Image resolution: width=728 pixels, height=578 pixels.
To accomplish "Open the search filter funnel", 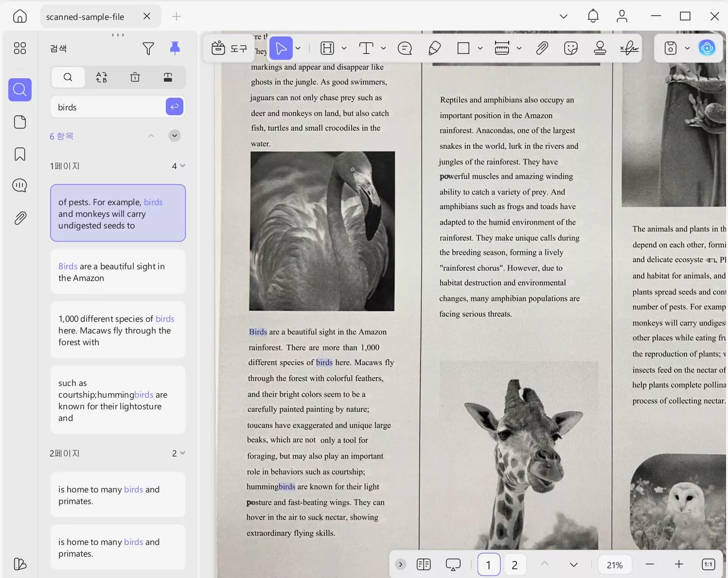I will (x=148, y=48).
